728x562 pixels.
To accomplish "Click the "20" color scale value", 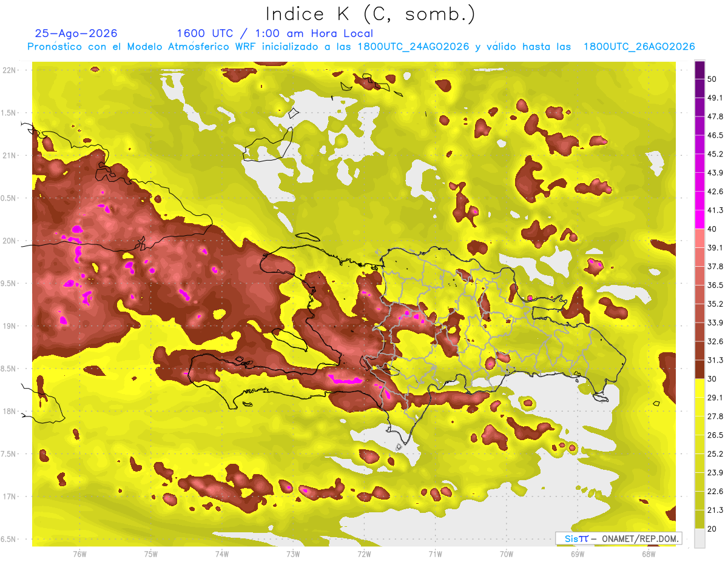I will click(x=713, y=529).
